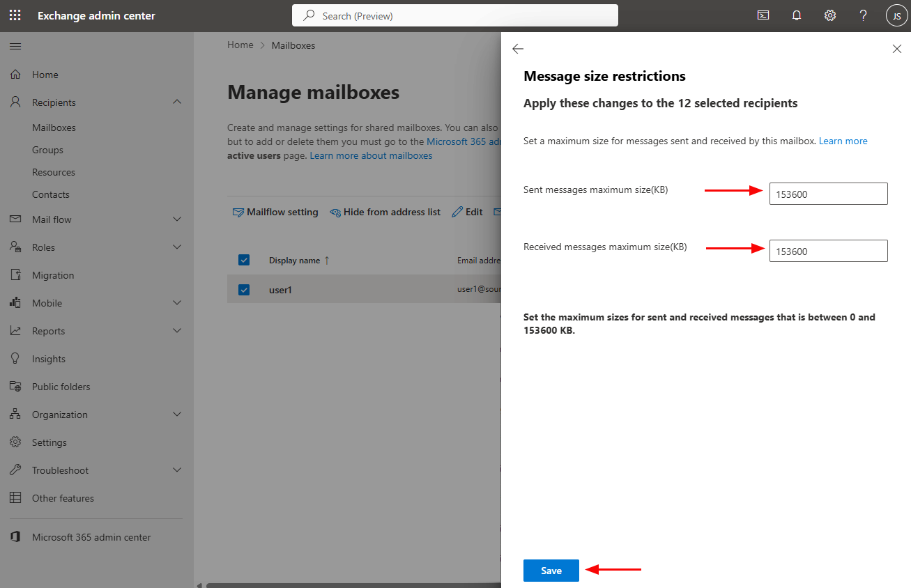Open the Cloud Shell terminal icon

tap(763, 15)
